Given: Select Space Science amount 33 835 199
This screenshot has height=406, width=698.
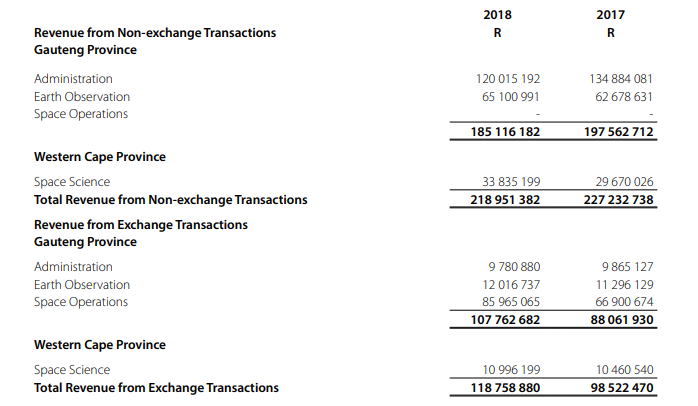Looking at the screenshot, I should coord(511,182).
